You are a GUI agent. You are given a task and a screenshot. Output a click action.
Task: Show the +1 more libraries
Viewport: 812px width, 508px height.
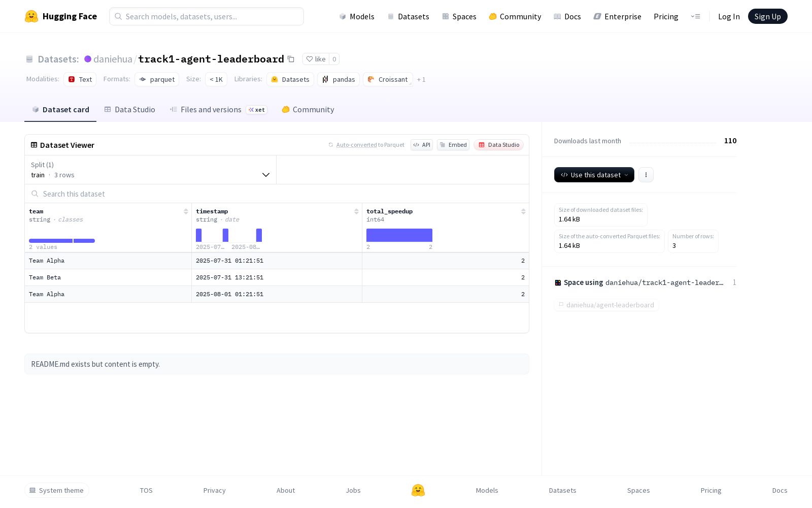click(421, 79)
